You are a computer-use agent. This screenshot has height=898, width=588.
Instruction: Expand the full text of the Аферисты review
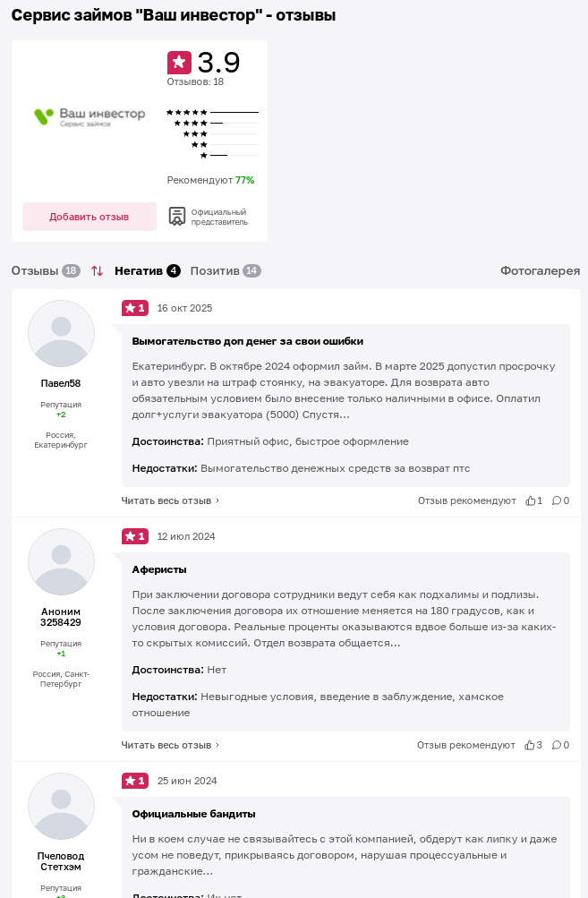[166, 744]
